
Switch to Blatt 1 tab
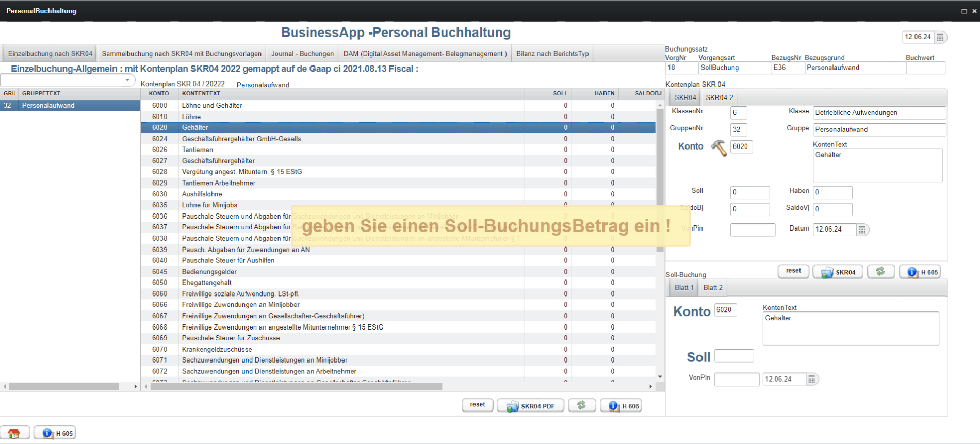pyautogui.click(x=684, y=288)
